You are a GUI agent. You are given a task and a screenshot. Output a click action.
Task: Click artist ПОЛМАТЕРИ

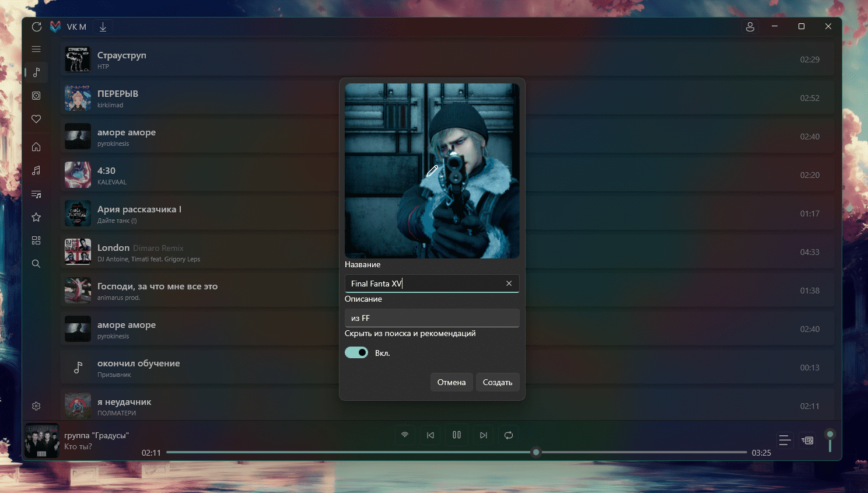(117, 413)
